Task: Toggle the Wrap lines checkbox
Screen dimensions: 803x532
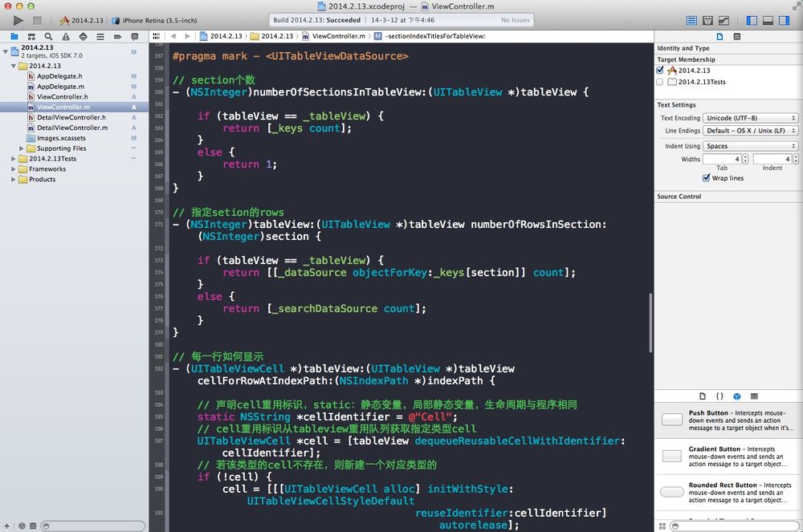Action: [x=706, y=177]
